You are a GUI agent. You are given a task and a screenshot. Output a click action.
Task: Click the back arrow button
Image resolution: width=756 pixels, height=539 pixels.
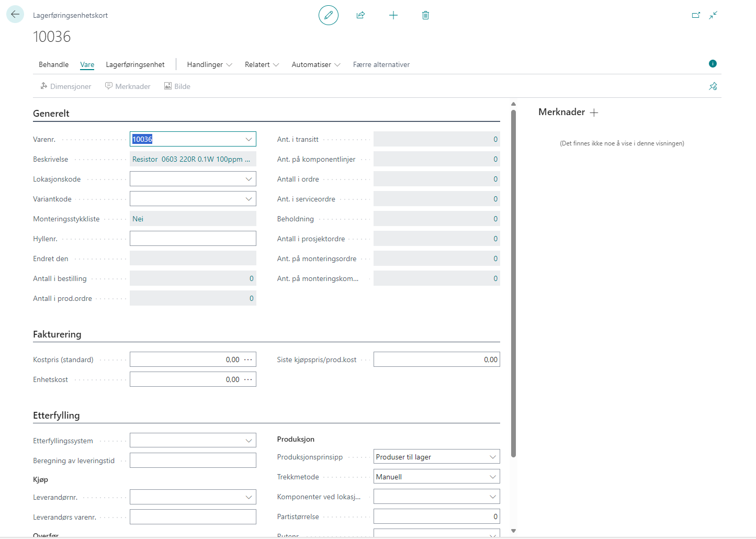(x=15, y=15)
